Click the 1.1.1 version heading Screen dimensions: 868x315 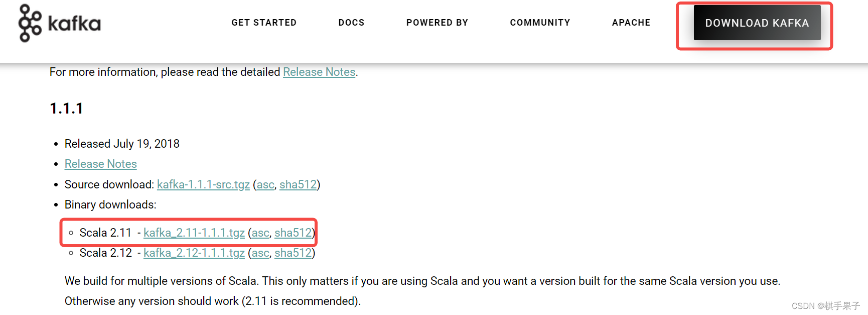67,108
